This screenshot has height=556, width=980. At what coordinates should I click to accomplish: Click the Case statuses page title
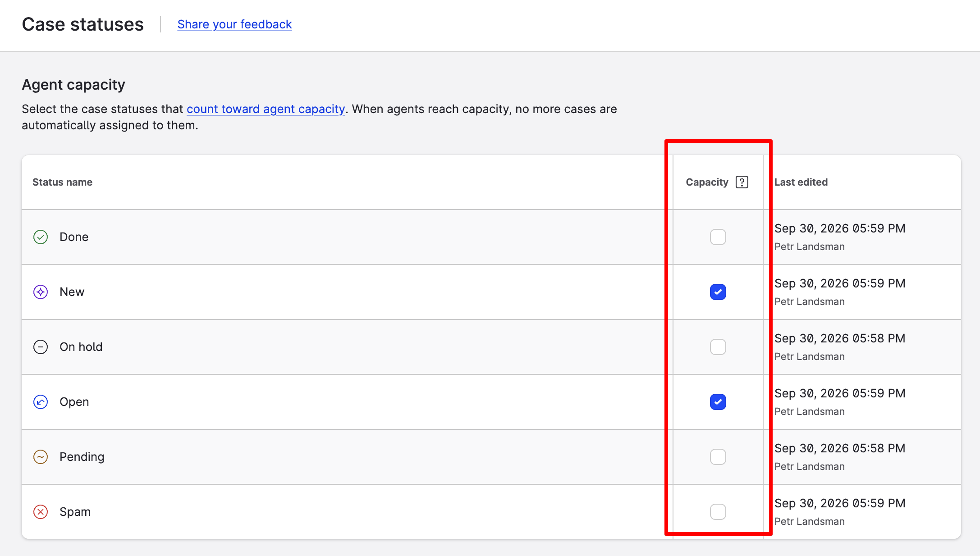(83, 24)
